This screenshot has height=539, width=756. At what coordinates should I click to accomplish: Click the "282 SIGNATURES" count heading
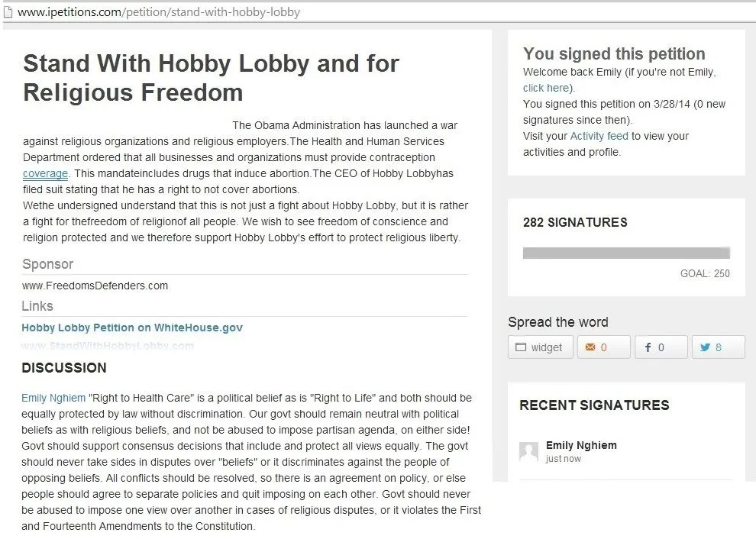575,222
